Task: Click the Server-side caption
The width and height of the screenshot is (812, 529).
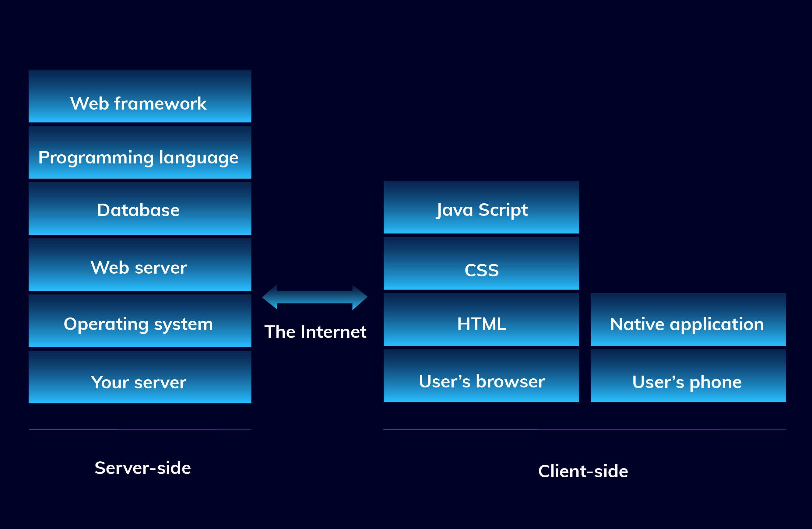Action: [142, 468]
